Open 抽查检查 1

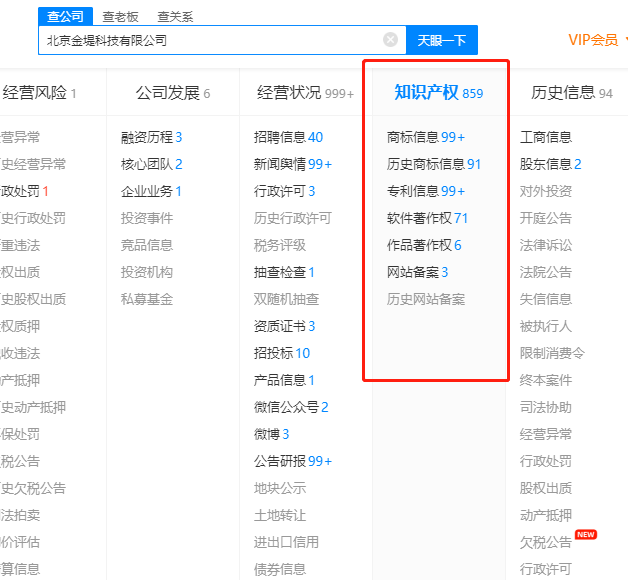[284, 272]
